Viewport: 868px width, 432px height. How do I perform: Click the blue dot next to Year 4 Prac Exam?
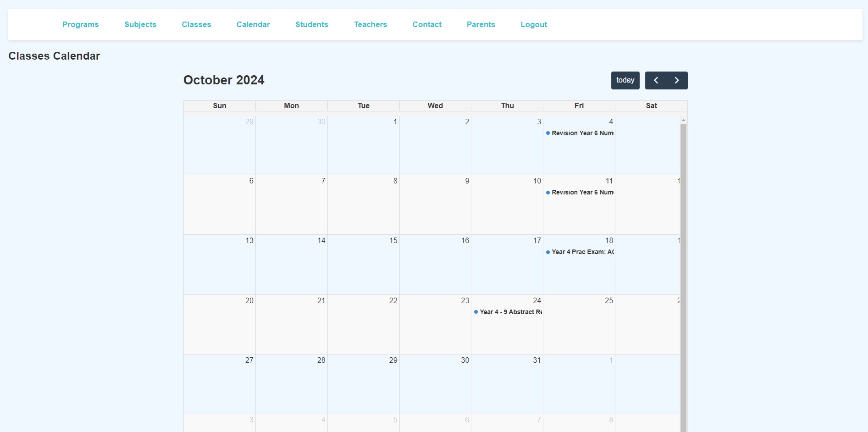tap(547, 252)
